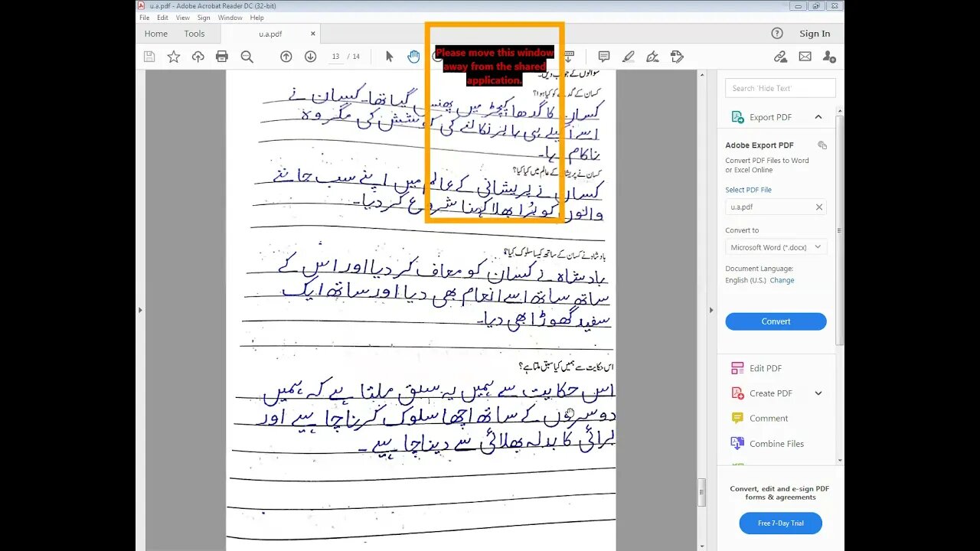Select the highlighter pen tool
The width and height of the screenshot is (980, 551).
click(x=629, y=57)
